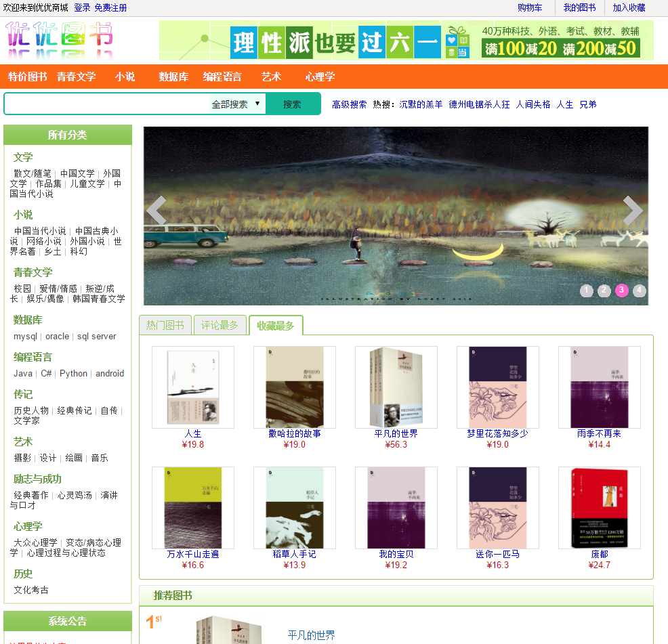Viewport: 668px width, 644px height.
Task: Open the 满100减20 promotional banner
Action: pos(406,41)
